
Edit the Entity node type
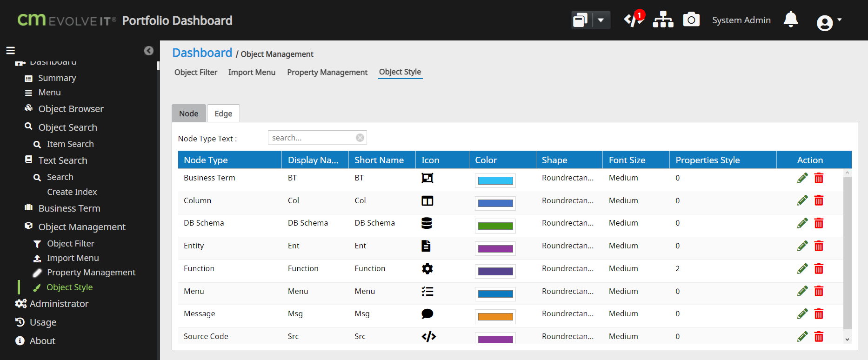[802, 246]
